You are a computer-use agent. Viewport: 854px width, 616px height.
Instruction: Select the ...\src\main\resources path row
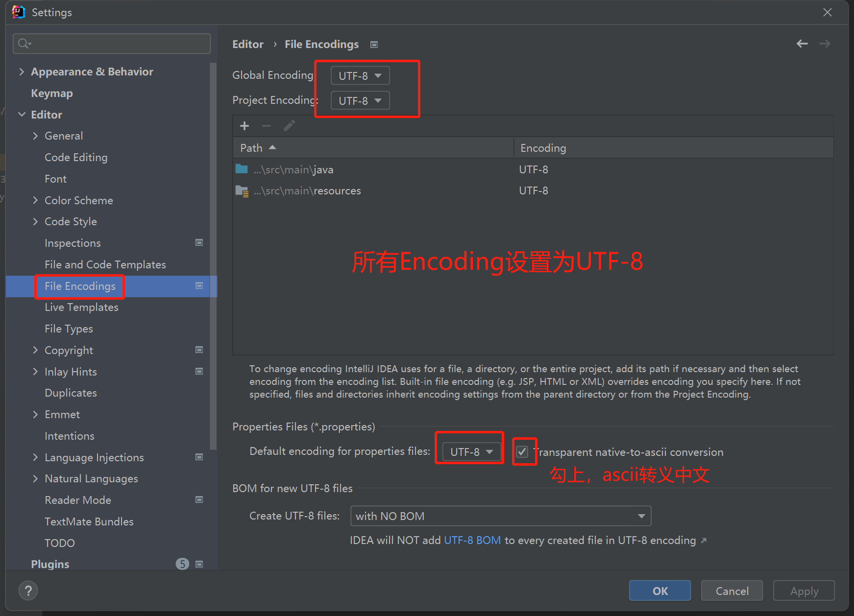tap(533, 190)
